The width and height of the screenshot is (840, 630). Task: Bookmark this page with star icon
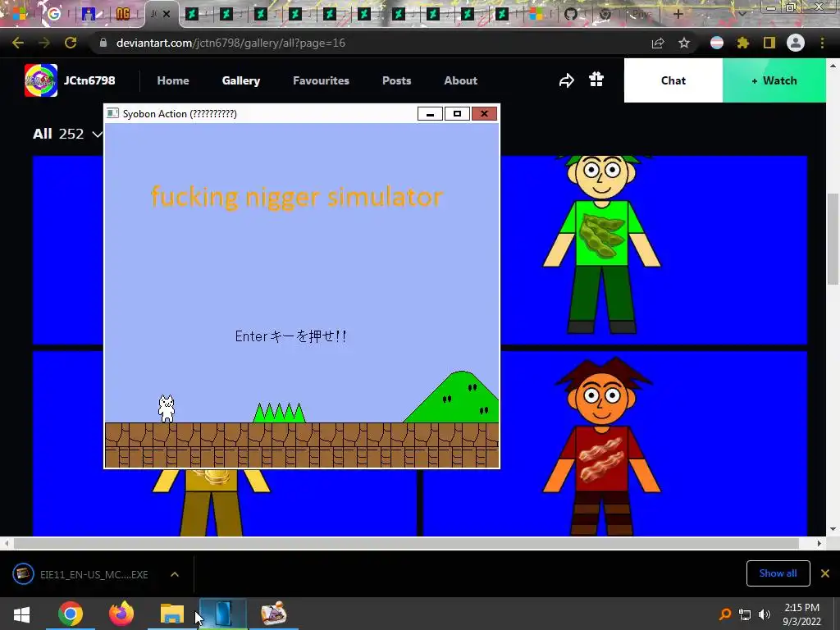click(684, 43)
